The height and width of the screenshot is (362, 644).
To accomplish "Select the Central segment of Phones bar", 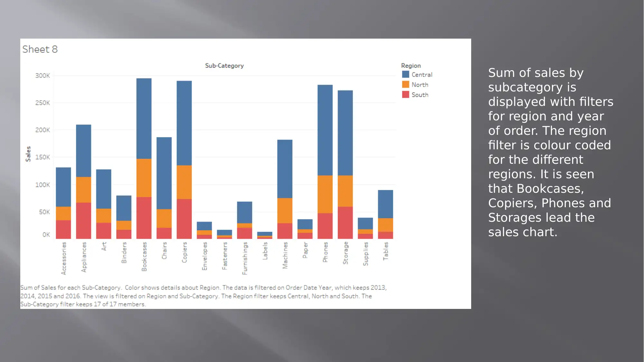I will [x=325, y=130].
